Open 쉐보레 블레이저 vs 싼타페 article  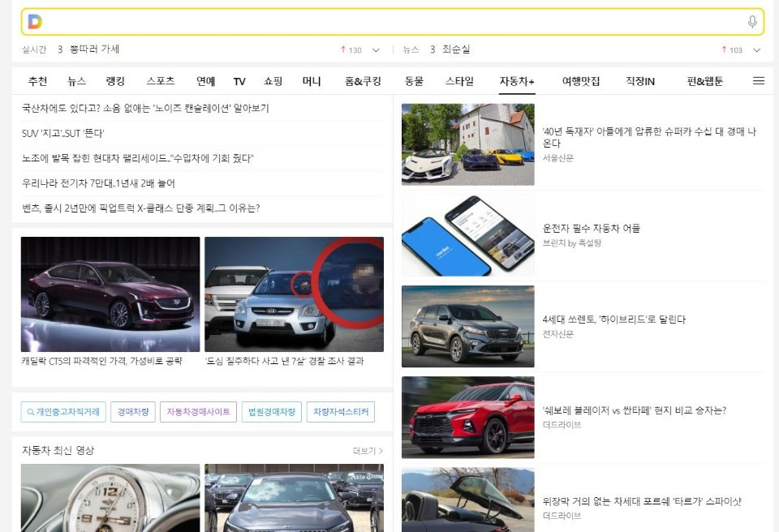tap(635, 410)
